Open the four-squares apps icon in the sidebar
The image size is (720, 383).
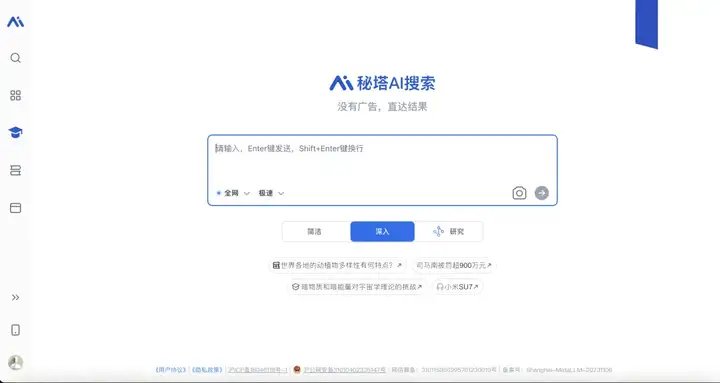coord(15,95)
